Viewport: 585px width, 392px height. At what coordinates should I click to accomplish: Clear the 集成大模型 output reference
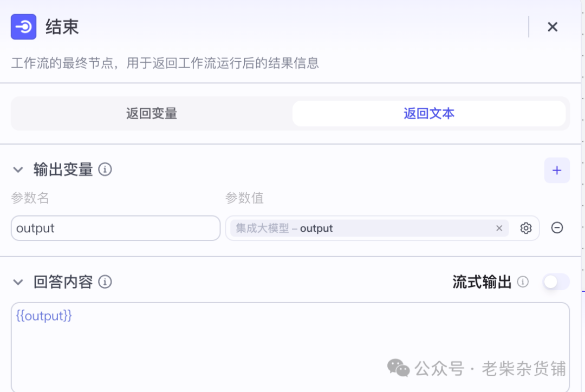499,228
